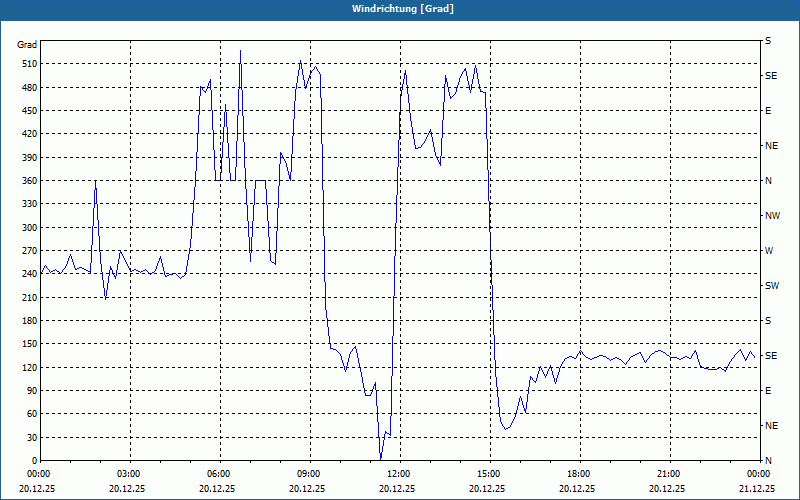Select the '420' y-axis value

(30, 134)
